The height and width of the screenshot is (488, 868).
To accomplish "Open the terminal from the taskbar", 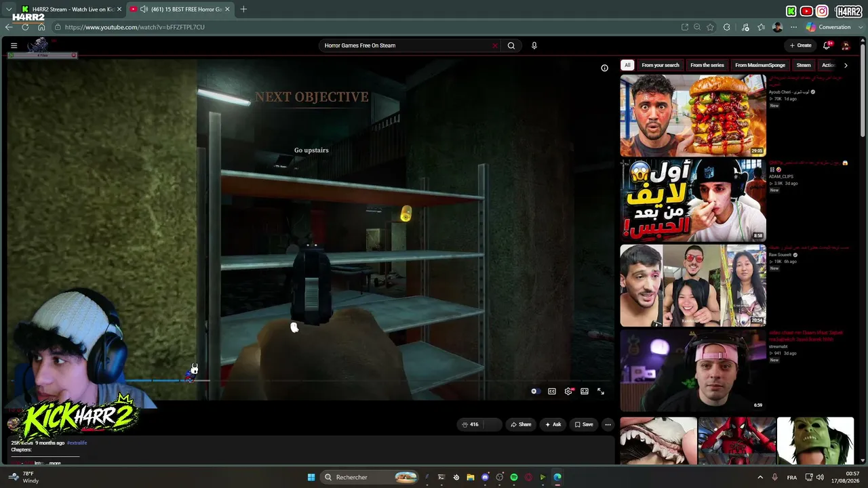I will [x=441, y=477].
